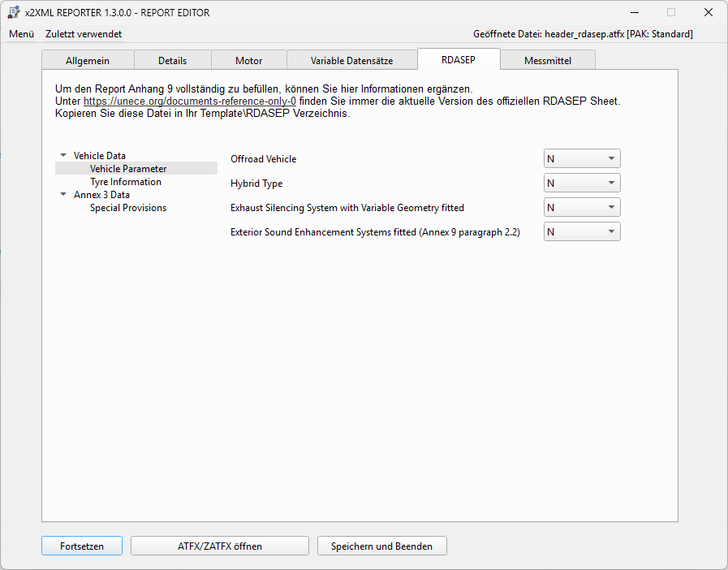Open Exterior Sound Enhancement Systems dropdown
The width and height of the screenshot is (728, 570).
pos(581,232)
